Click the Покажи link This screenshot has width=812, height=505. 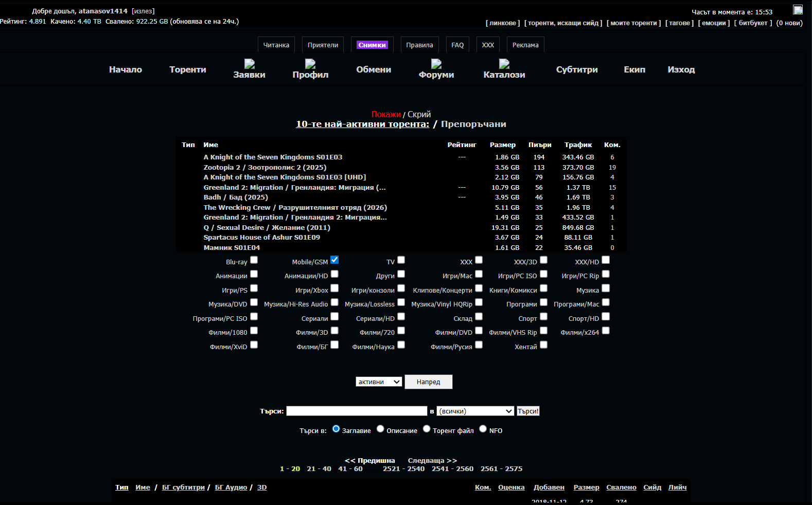coord(386,115)
